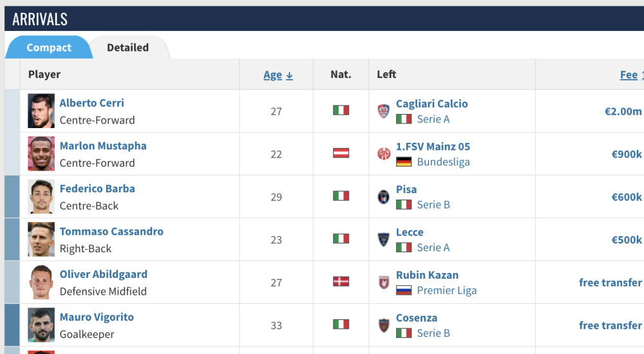Click Oliver Abildgaard's free transfer fee
This screenshot has height=354, width=644.
[x=610, y=283]
